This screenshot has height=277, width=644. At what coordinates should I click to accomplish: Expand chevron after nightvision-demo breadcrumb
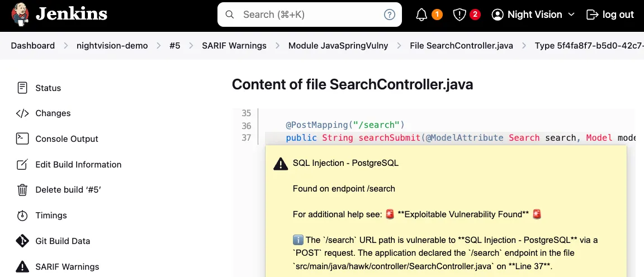tap(159, 46)
